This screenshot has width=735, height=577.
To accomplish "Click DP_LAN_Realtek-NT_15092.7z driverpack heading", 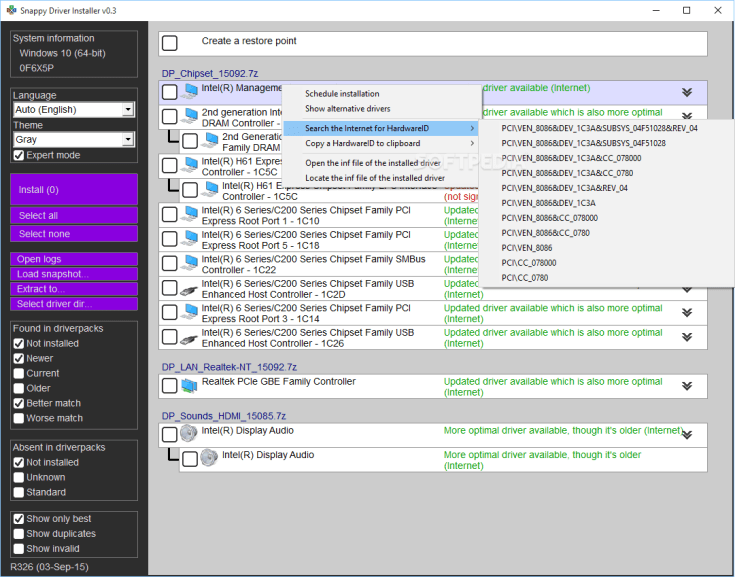I will [229, 367].
